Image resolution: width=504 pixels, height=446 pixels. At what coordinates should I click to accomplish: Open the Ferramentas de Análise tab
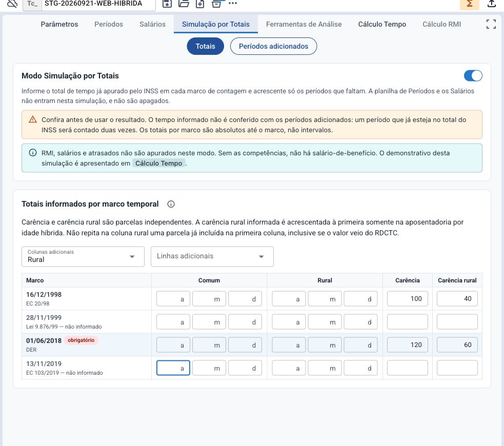[x=304, y=24]
